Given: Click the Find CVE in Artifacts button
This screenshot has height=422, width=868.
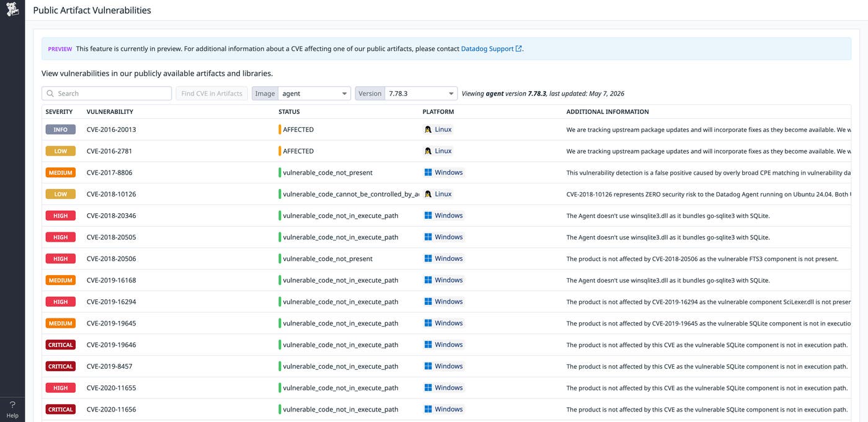Looking at the screenshot, I should click(211, 94).
